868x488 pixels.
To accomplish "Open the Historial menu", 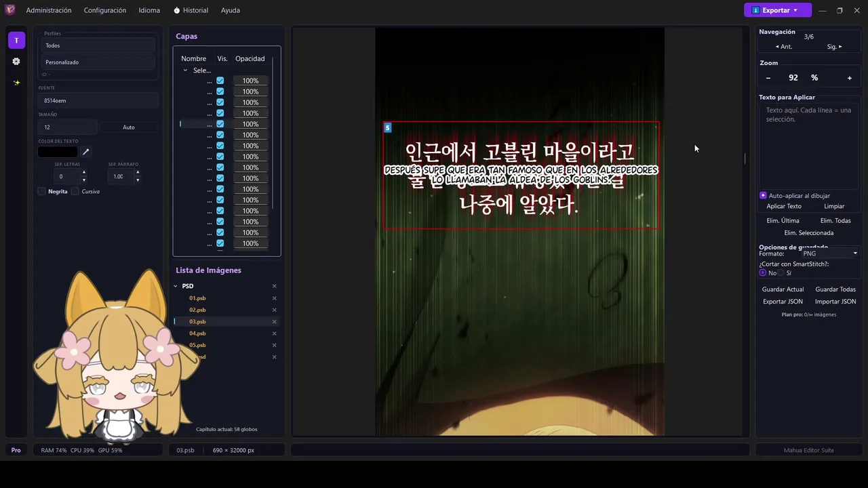I will 191,10.
